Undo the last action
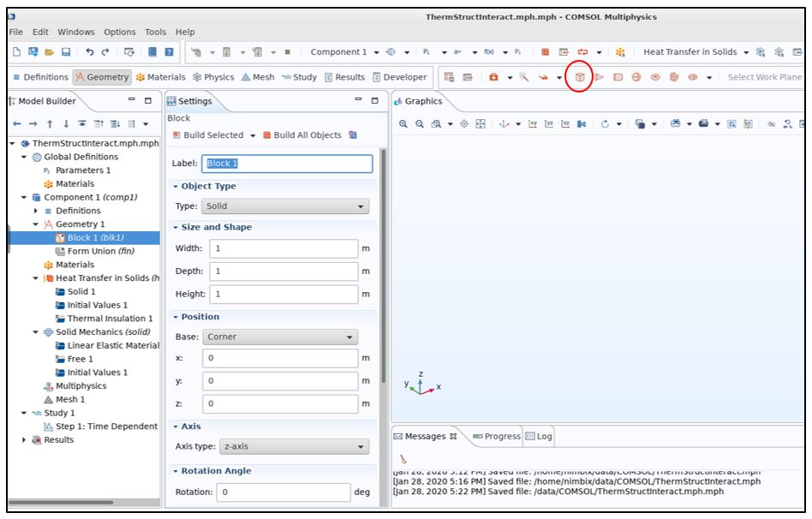This screenshot has width=812, height=519. (x=90, y=51)
